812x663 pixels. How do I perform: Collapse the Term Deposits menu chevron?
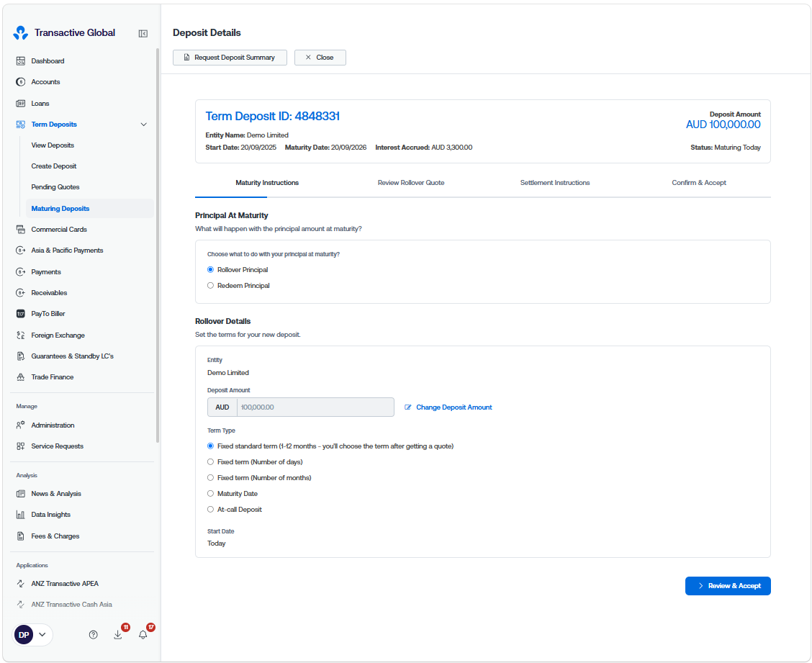click(144, 125)
